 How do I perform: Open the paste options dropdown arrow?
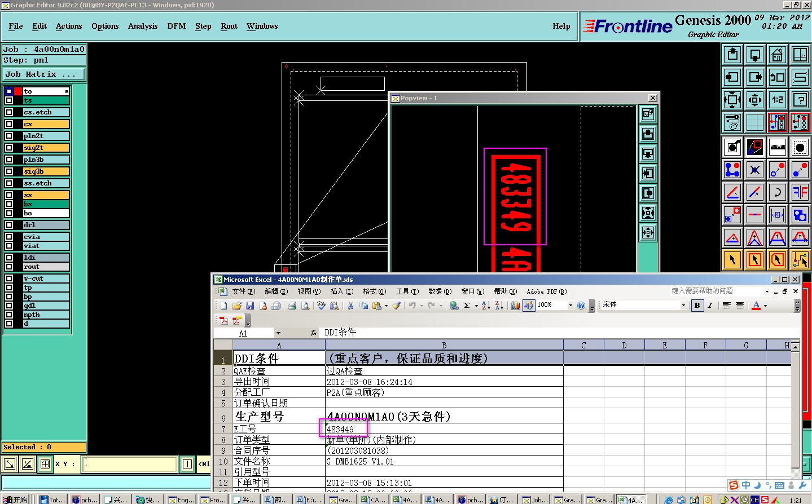(x=386, y=306)
